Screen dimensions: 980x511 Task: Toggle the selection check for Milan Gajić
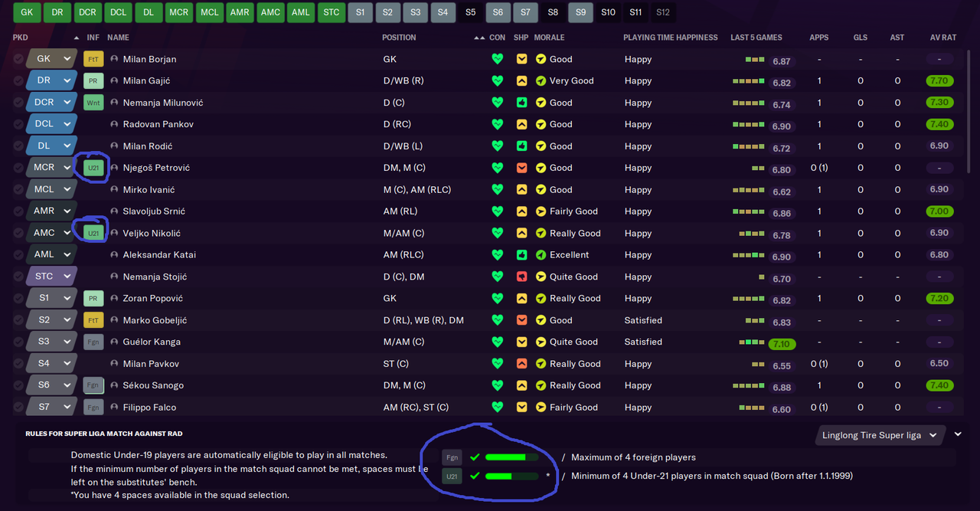point(18,80)
